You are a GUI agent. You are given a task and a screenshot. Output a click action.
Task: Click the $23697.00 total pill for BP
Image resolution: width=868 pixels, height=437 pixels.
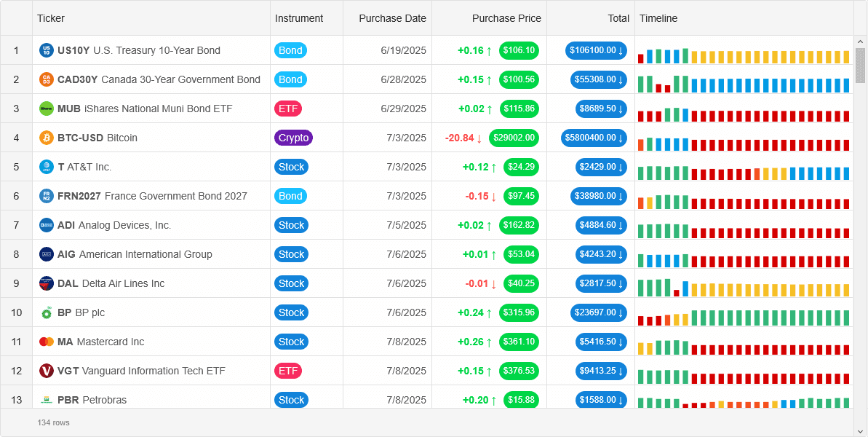coord(599,312)
